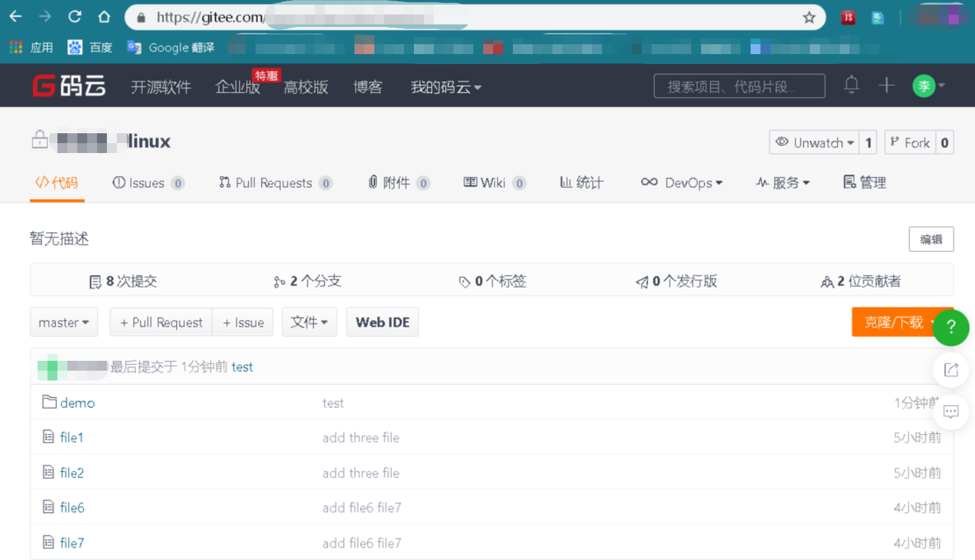Open file6 in the file list
Viewport: 975px width, 560px height.
point(72,507)
